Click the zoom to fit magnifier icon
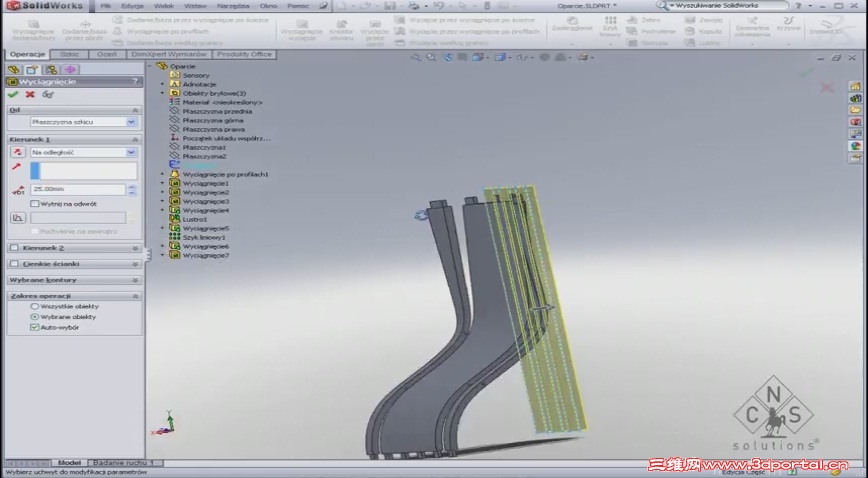This screenshot has height=478, width=868. click(x=415, y=57)
